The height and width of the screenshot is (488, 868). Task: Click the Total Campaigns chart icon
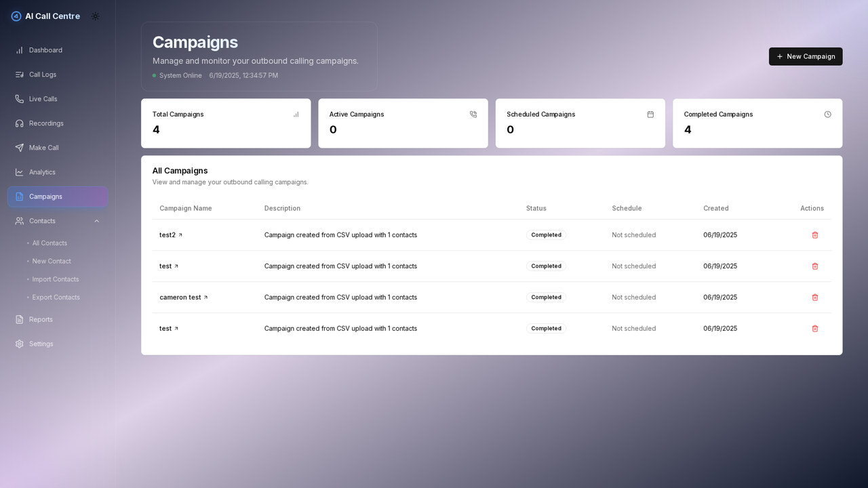click(296, 115)
